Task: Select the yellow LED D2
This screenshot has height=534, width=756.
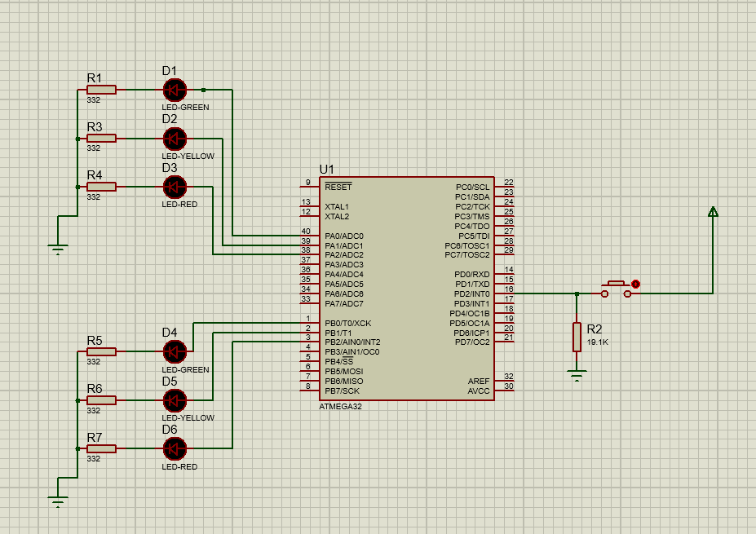Action: click(x=174, y=137)
